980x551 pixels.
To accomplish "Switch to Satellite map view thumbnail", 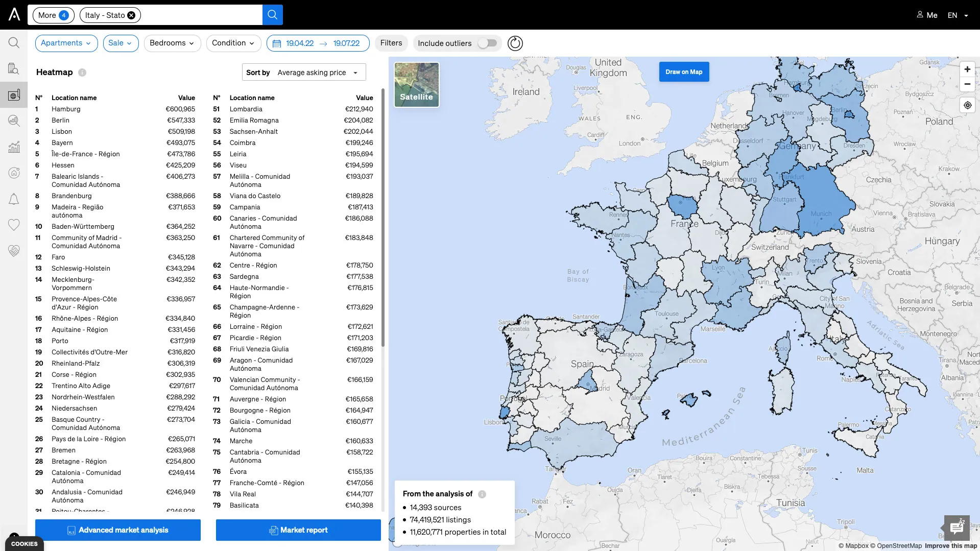I will [417, 85].
